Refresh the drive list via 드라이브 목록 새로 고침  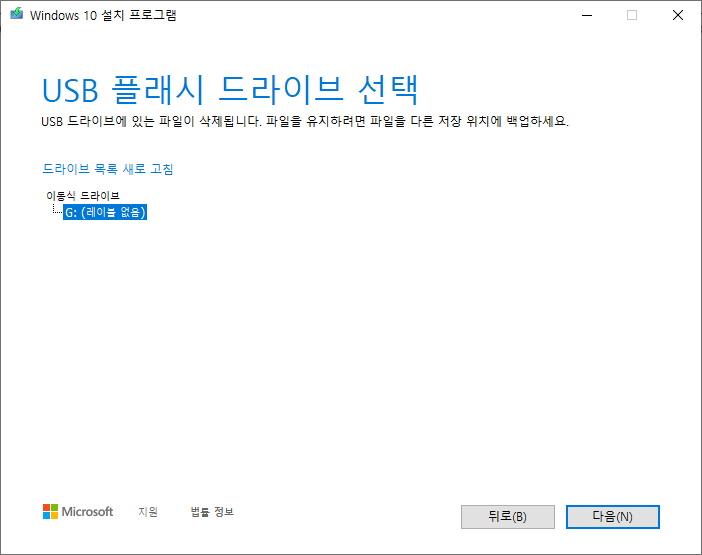point(107,169)
